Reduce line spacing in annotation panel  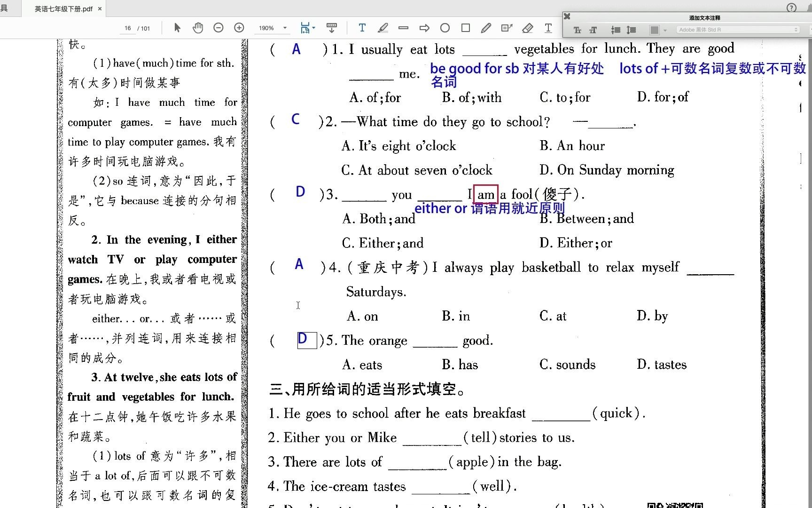point(615,30)
